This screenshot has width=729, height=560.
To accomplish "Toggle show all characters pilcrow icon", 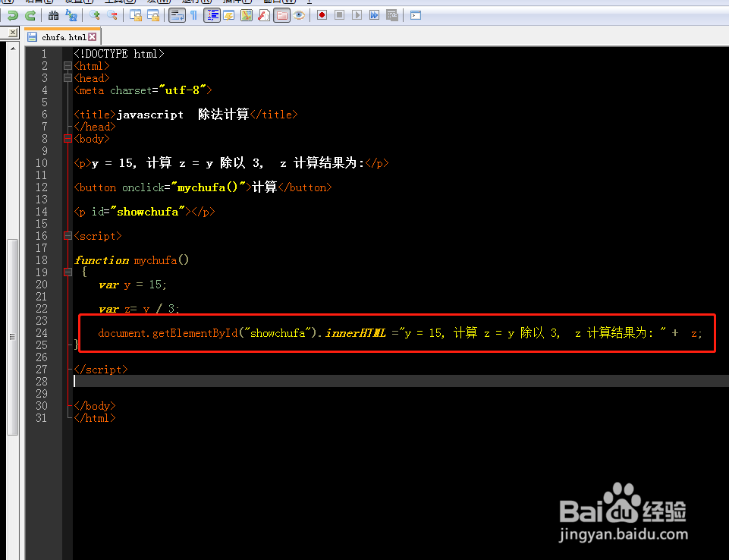I will [194, 15].
